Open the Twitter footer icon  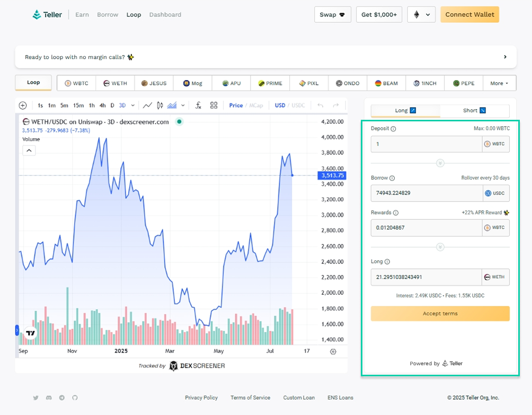[36, 398]
